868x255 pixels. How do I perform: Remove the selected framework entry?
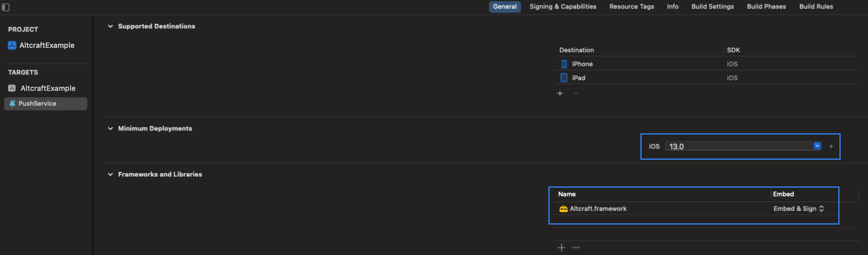click(x=576, y=248)
